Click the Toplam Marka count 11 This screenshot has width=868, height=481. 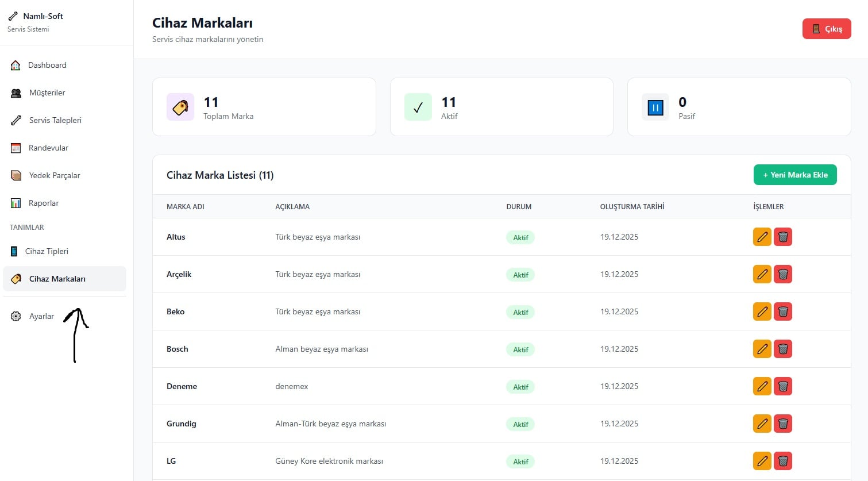click(211, 102)
